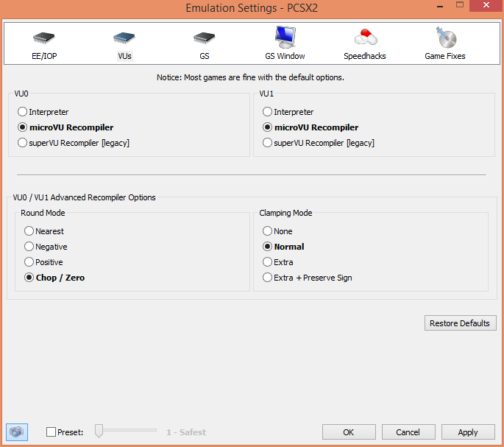Select Extra clamping mode
The width and height of the screenshot is (504, 447).
(x=268, y=262)
